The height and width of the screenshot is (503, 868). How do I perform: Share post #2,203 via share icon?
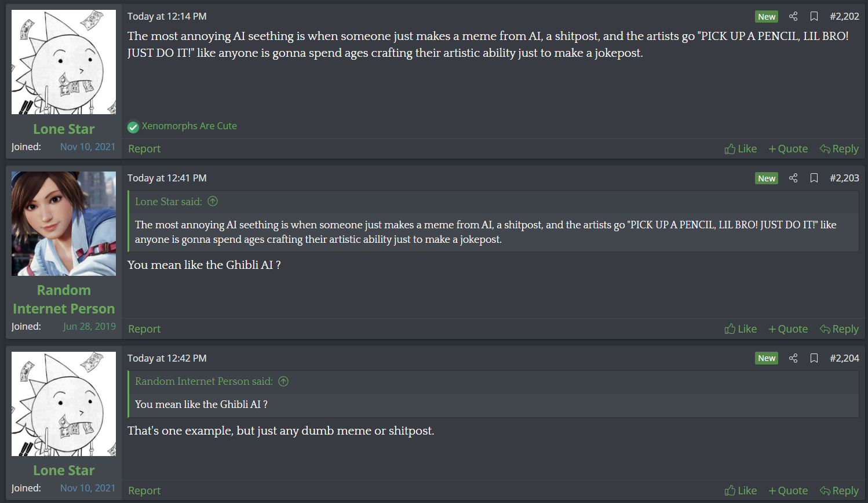793,178
